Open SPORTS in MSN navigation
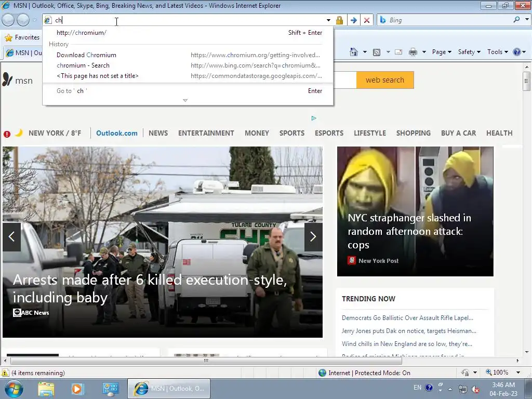The width and height of the screenshot is (532, 399). pyautogui.click(x=292, y=133)
